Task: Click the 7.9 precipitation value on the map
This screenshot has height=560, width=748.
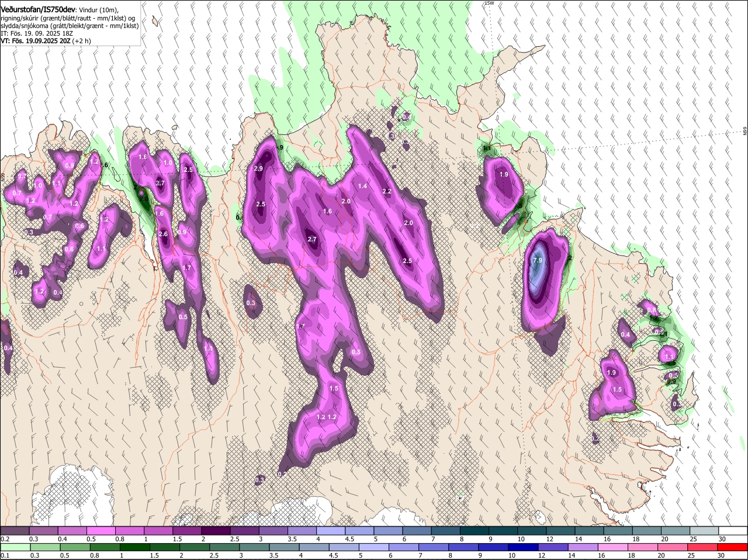Action: (538, 260)
